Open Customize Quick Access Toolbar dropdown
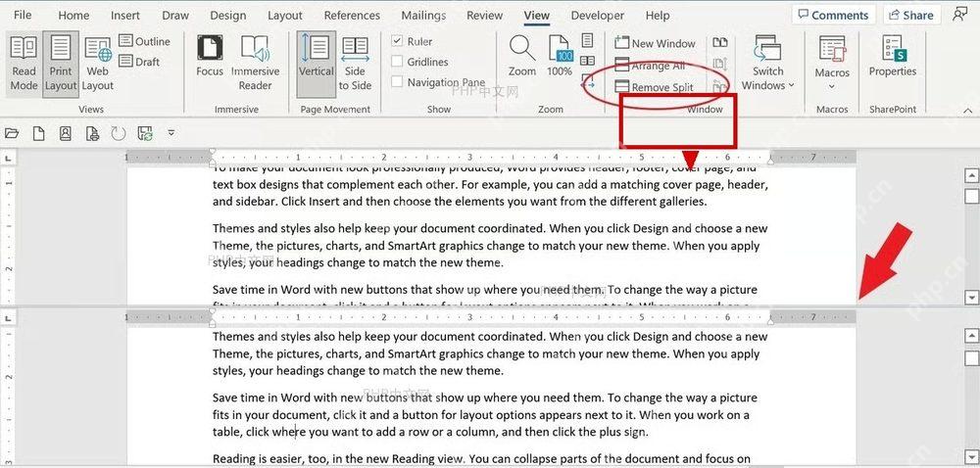Viewport: 980px width, 468px height. click(171, 133)
